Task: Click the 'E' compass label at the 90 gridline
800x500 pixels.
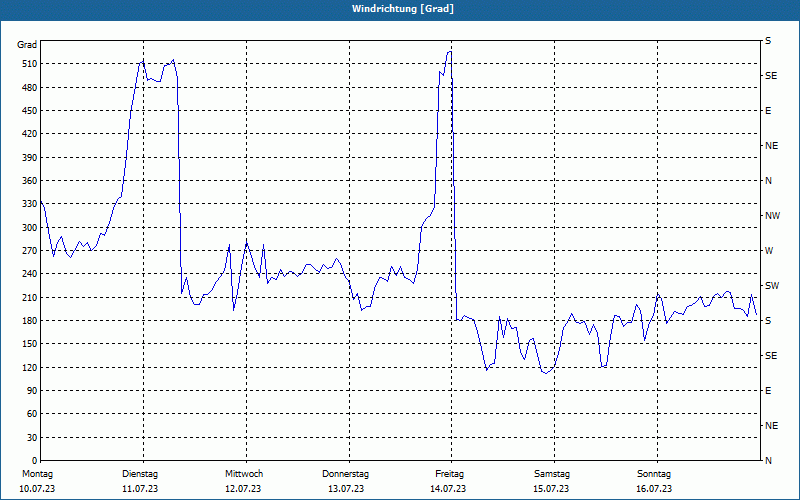Action: pyautogui.click(x=768, y=391)
